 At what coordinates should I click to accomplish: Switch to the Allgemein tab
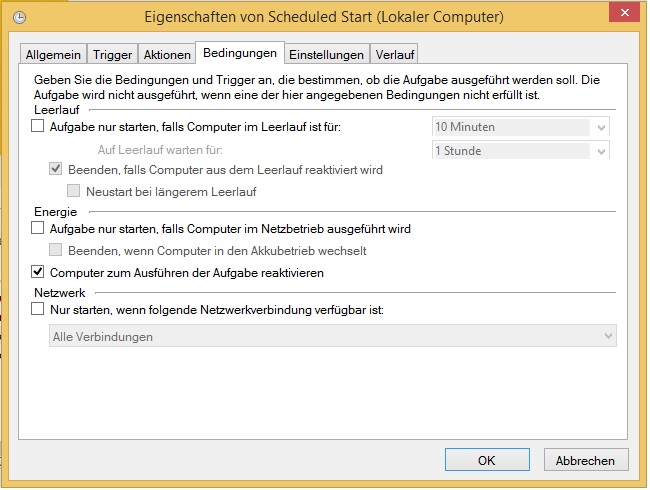[54, 54]
